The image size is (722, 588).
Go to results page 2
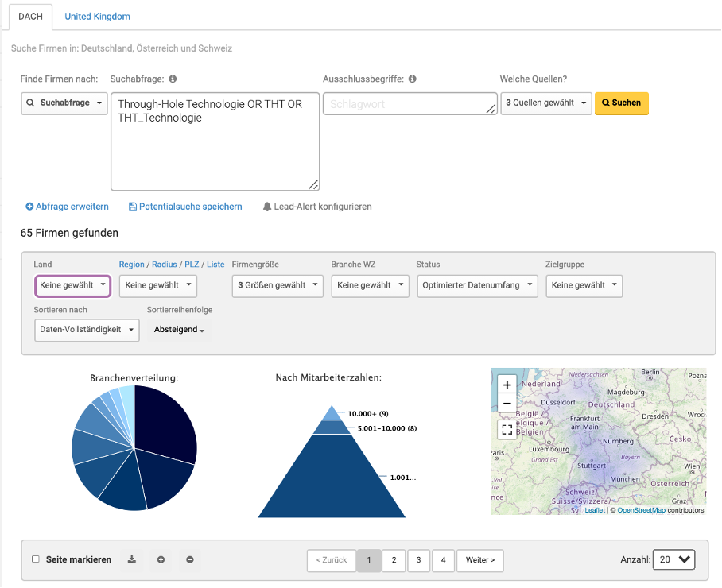tap(394, 560)
